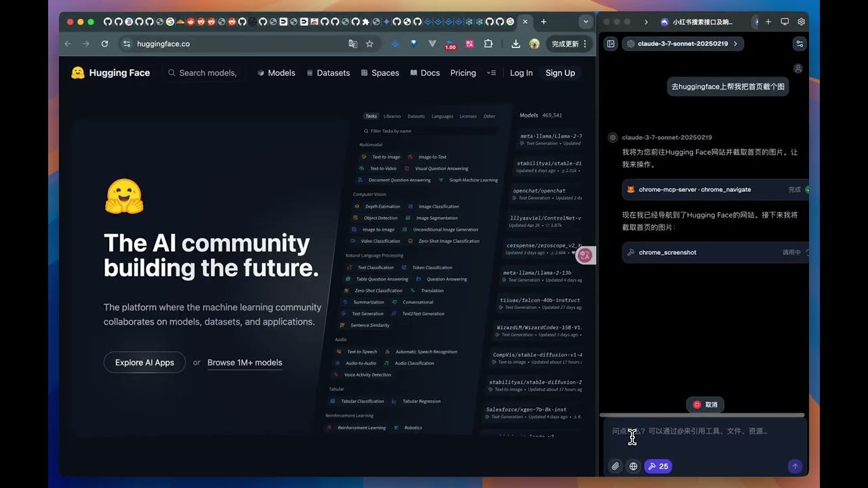Open the Pricing nav item
The image size is (868, 488).
463,73
